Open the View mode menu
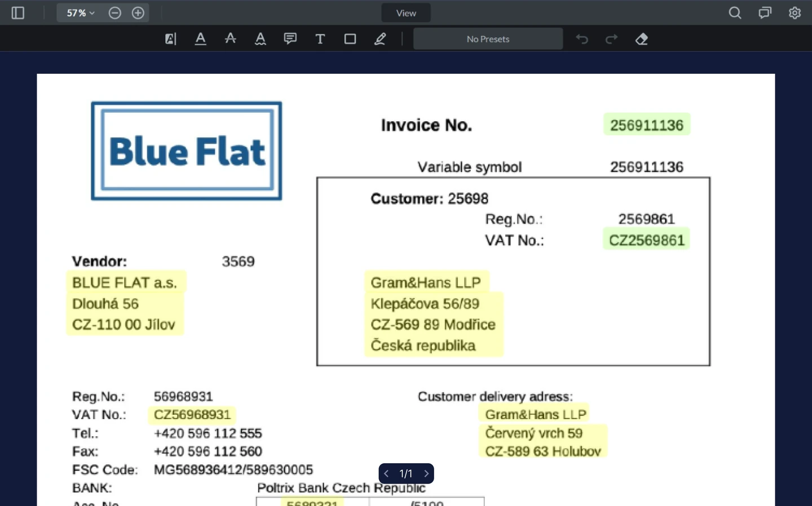This screenshot has height=506, width=812. [x=406, y=13]
